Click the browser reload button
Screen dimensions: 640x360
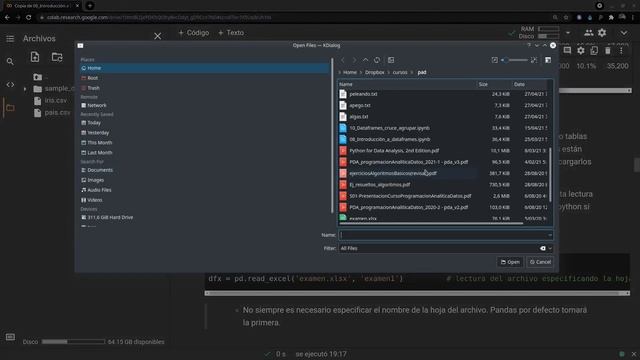pos(29,18)
